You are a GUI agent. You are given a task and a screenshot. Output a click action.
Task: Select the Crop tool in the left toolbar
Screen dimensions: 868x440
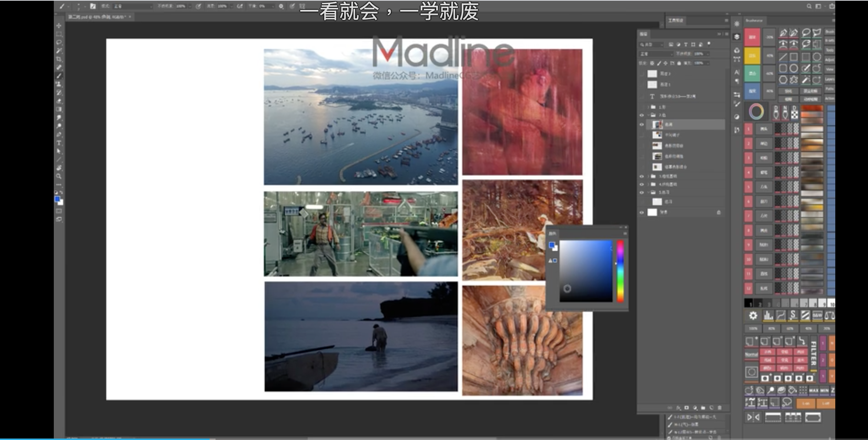(x=59, y=59)
